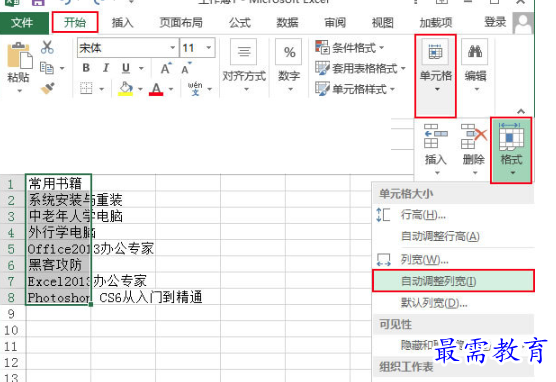Choose 列宽(W)... menu item

[454, 260]
